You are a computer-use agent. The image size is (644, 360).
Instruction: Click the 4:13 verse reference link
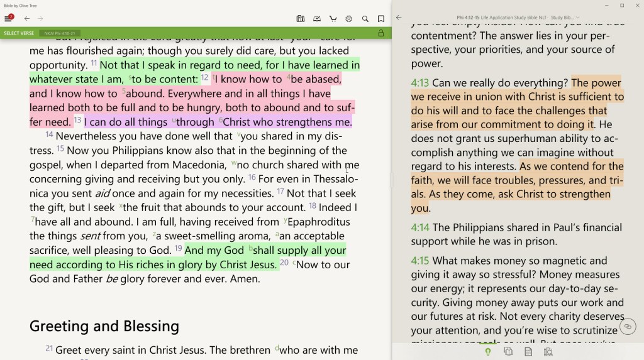coord(419,83)
